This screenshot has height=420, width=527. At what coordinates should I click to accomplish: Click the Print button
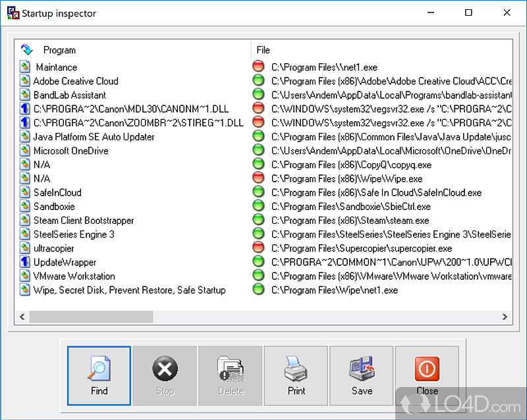coord(296,376)
